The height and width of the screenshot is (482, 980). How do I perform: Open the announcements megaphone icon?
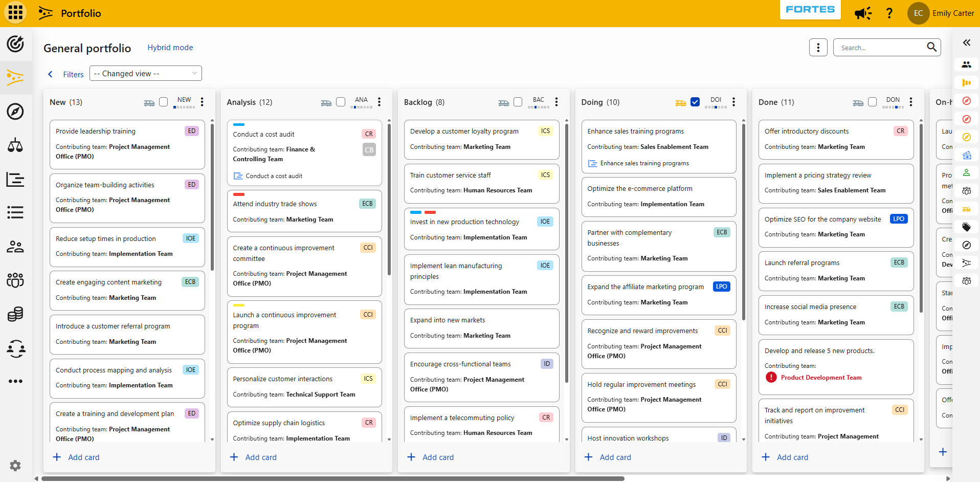click(x=863, y=13)
